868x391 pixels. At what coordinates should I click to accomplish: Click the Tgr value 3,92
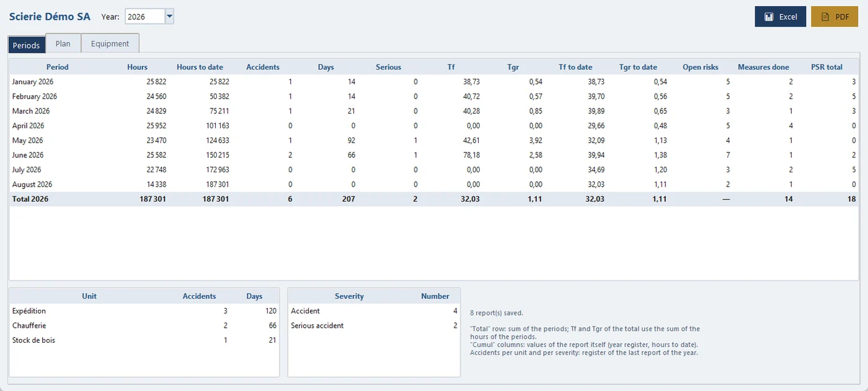(536, 141)
